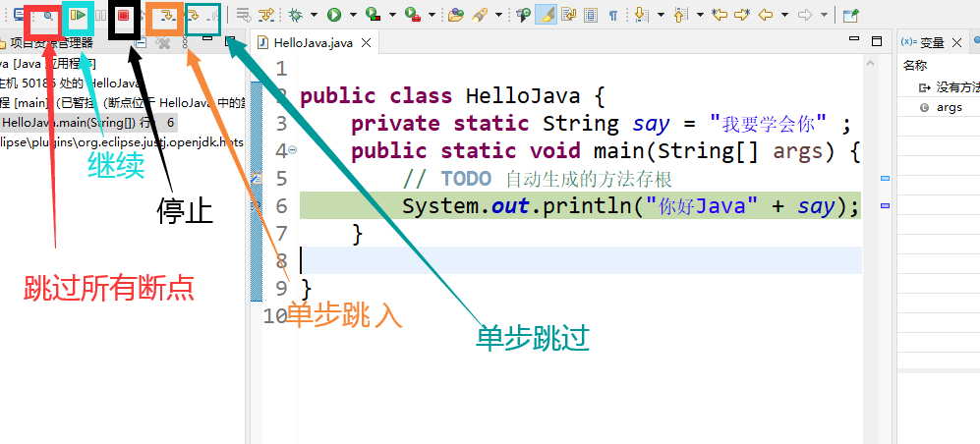Click the task marker at line 5
The width and height of the screenshot is (980, 444).
click(x=255, y=179)
